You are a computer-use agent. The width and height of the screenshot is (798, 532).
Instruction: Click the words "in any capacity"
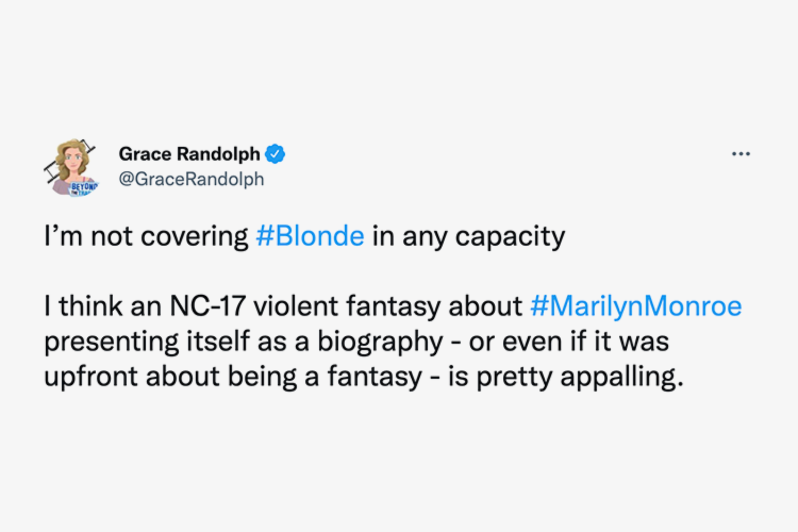(469, 237)
